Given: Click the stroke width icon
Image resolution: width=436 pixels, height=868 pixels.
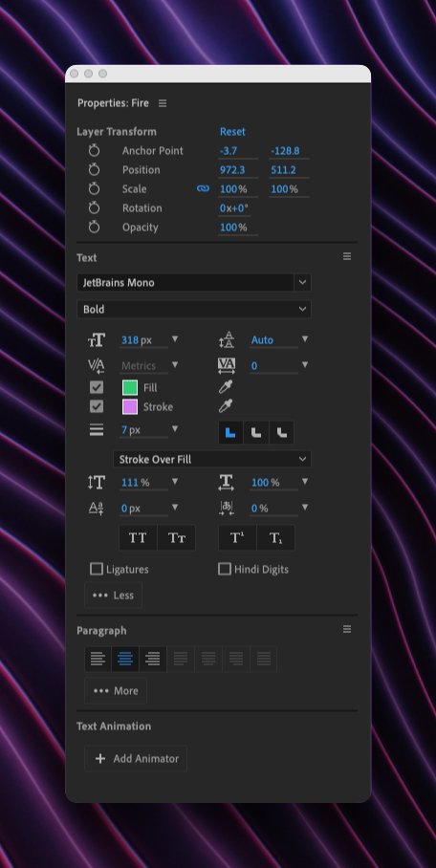Looking at the screenshot, I should (x=97, y=429).
